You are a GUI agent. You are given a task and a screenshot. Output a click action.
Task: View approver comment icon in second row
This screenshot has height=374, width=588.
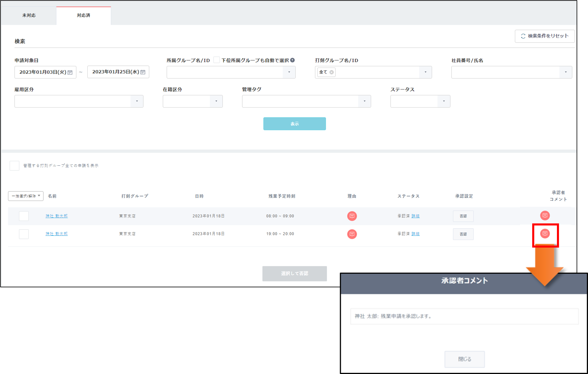click(x=545, y=233)
